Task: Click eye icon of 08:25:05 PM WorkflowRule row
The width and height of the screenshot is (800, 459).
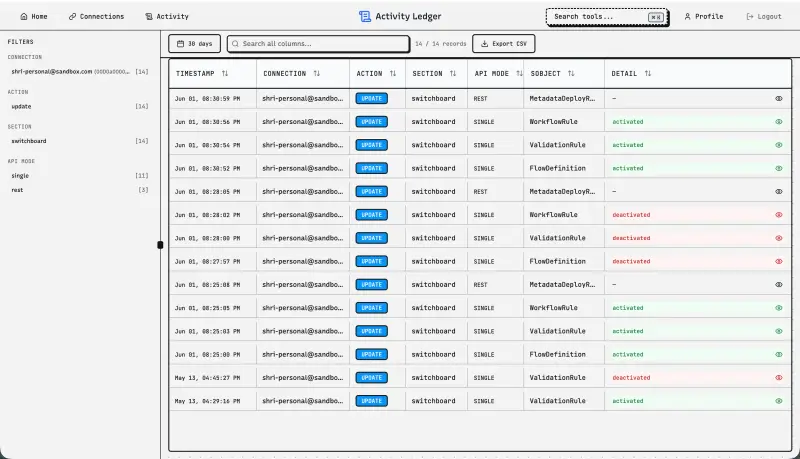Action: tap(779, 308)
